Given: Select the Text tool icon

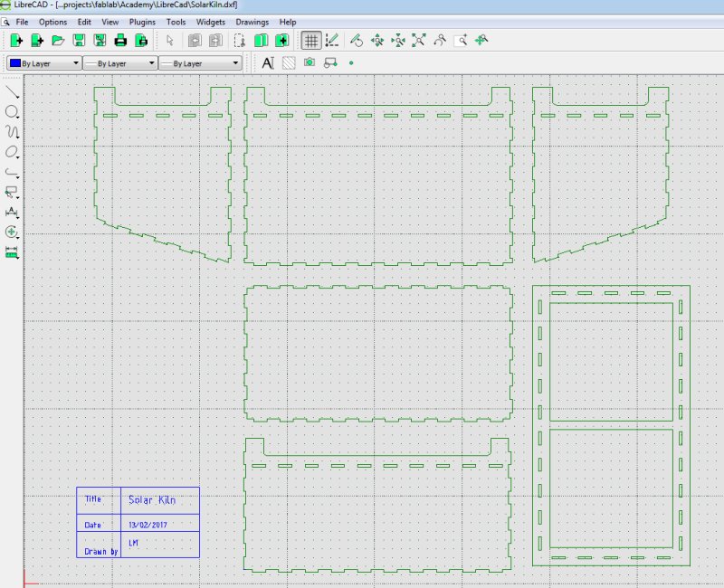Looking at the screenshot, I should click(x=268, y=62).
